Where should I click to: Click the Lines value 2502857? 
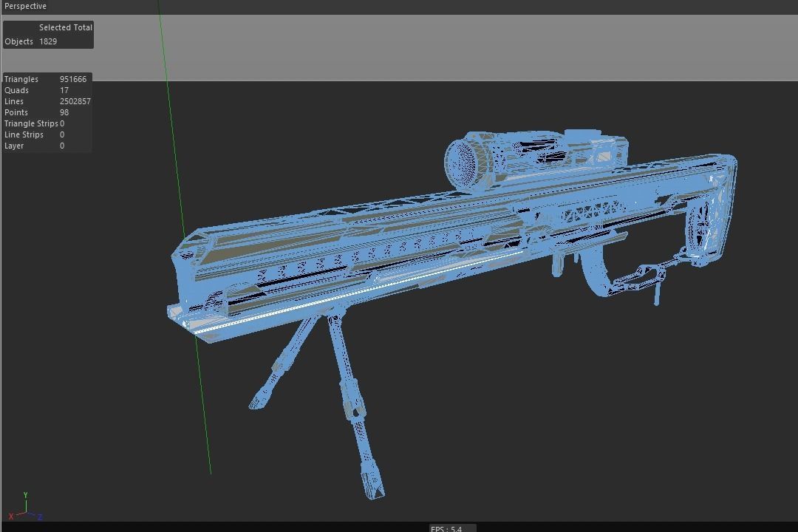coord(75,101)
